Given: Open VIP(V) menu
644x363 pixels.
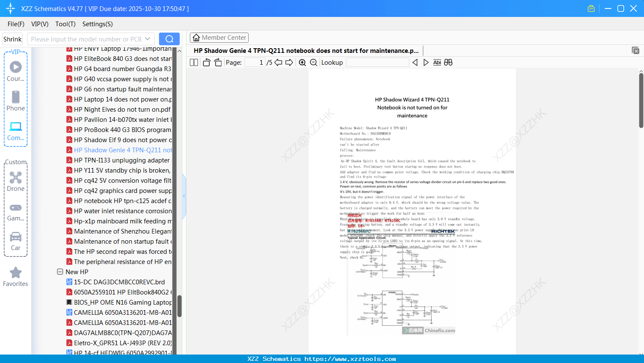Looking at the screenshot, I should [x=40, y=24].
